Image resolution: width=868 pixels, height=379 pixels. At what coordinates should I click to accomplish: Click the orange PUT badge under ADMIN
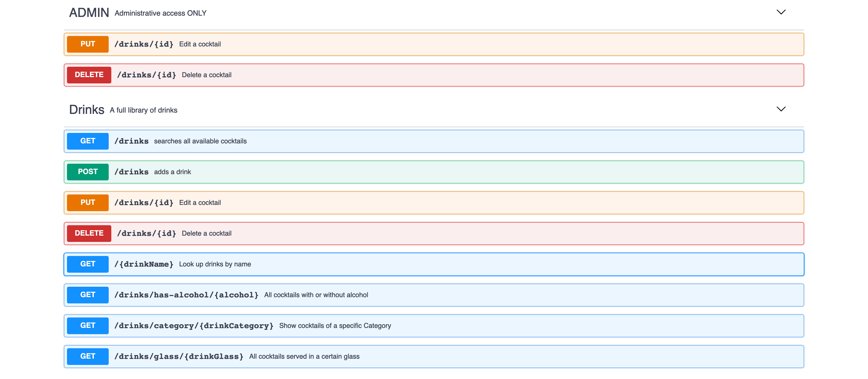(x=88, y=44)
